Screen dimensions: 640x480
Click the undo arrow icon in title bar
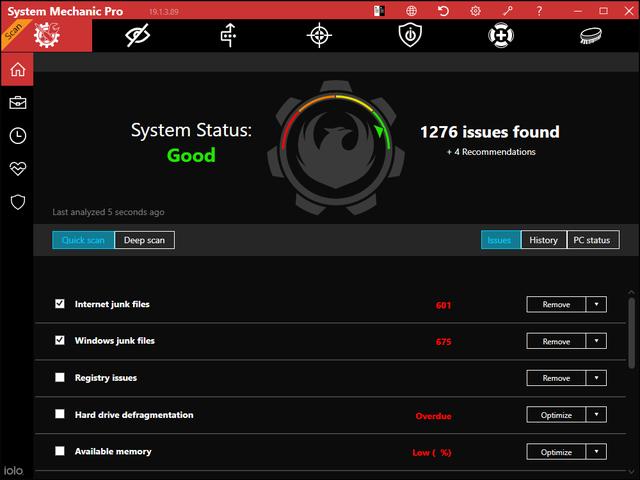tap(443, 11)
